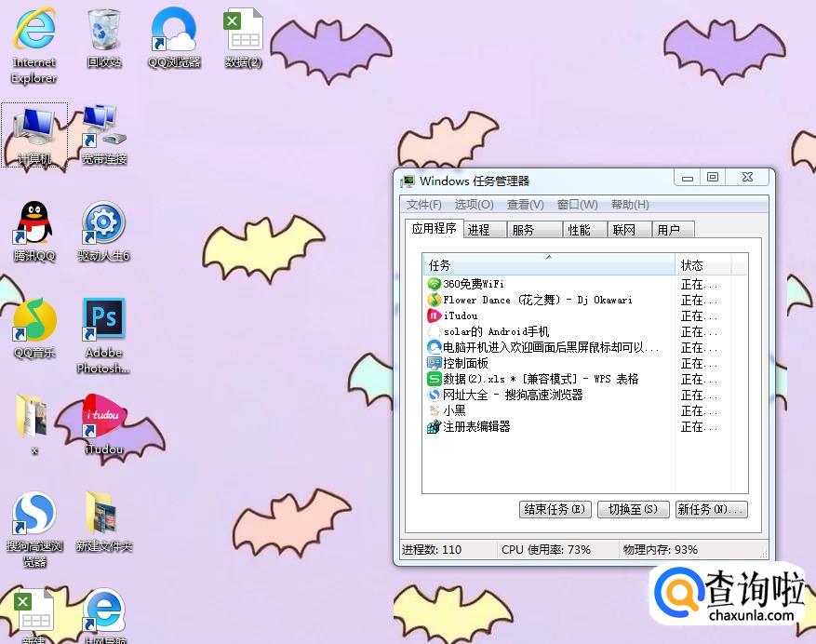Open the Adobe Photoshop shortcut icon
The width and height of the screenshot is (816, 644).
pos(104,320)
